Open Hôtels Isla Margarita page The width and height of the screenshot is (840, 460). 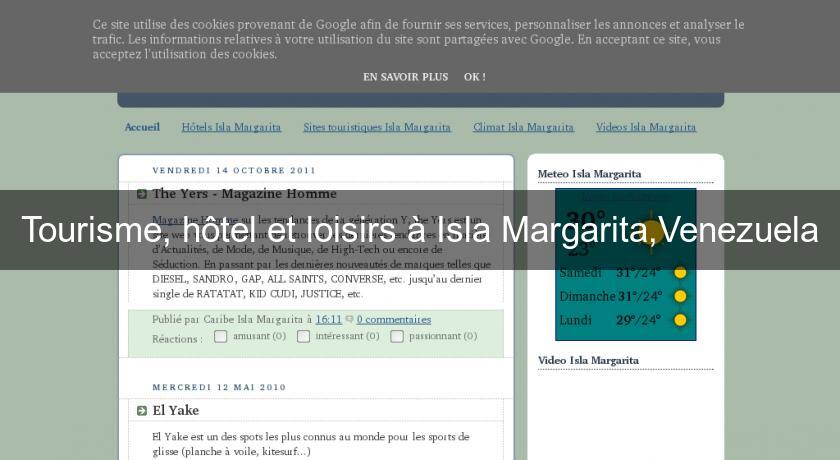(231, 127)
